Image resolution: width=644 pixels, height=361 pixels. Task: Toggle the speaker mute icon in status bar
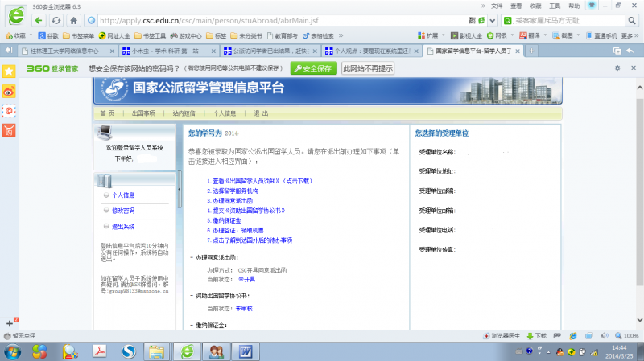coord(605,335)
